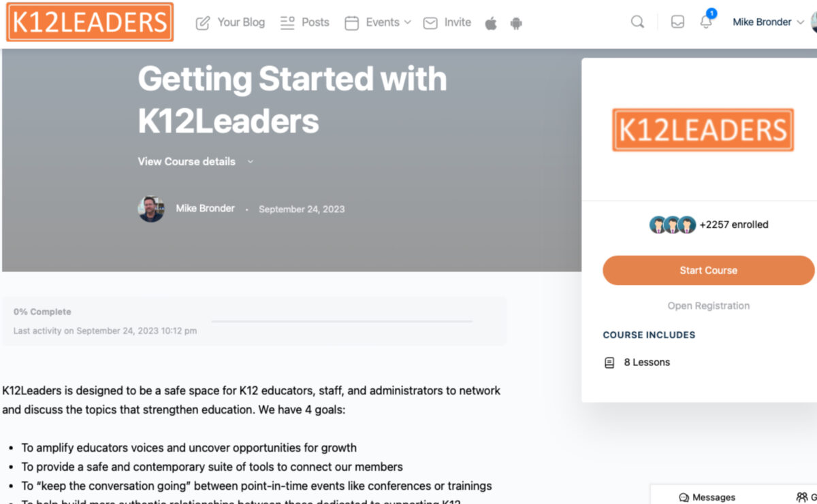Click the enrolled members avatar group
The height and width of the screenshot is (504, 817).
tap(672, 224)
